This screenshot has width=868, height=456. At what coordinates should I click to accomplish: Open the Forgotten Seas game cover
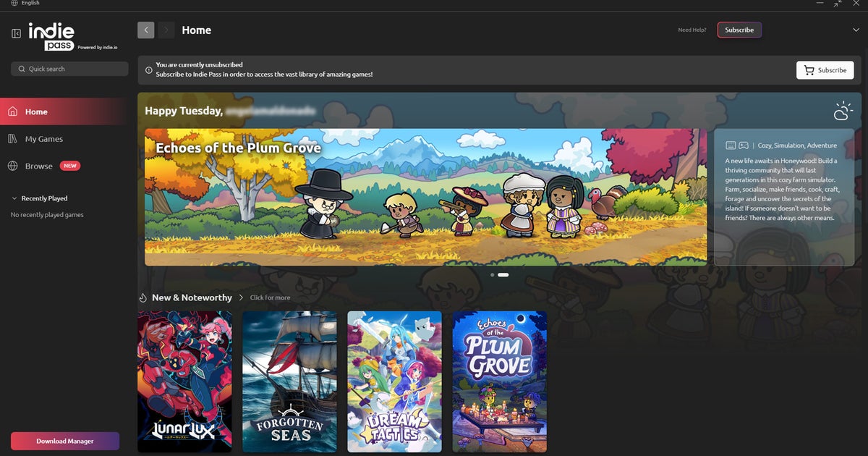289,381
